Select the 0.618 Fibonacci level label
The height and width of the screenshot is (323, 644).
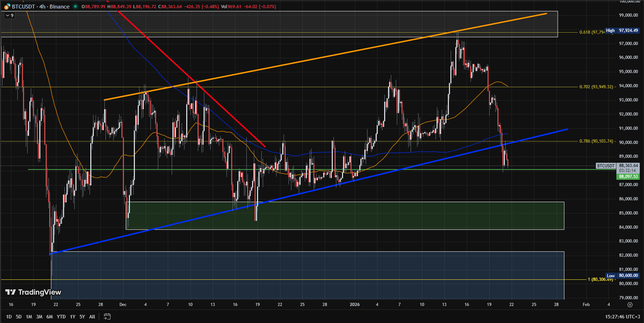pos(591,32)
